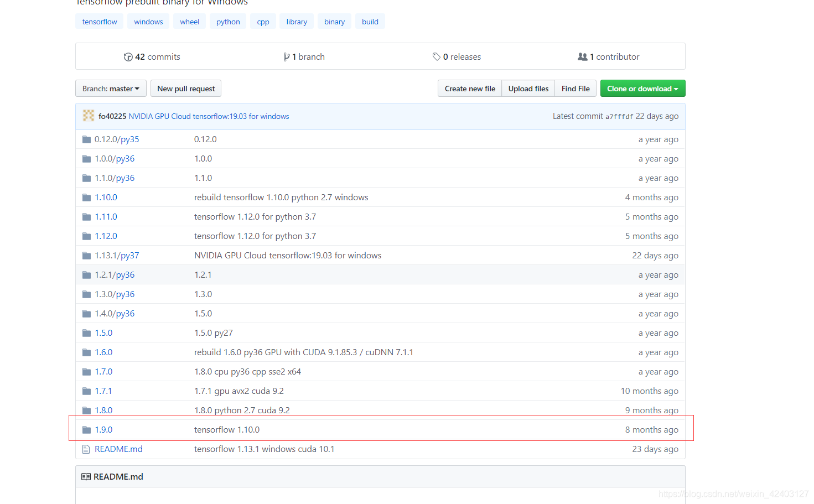814x504 pixels.
Task: Click the tag icon next to 0 releases
Action: (437, 57)
